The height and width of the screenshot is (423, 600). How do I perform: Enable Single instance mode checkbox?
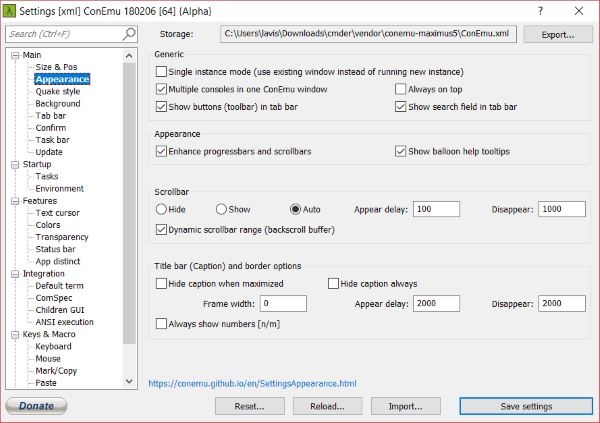tap(161, 72)
